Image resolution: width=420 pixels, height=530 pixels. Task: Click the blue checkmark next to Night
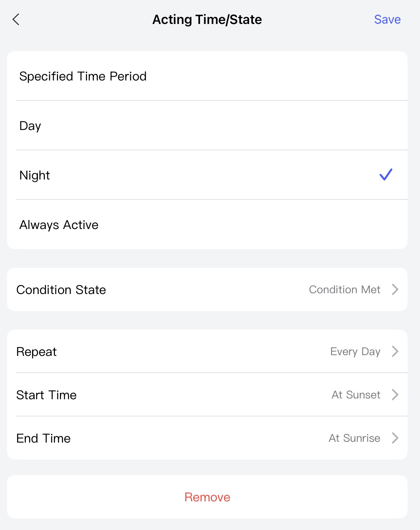point(386,175)
